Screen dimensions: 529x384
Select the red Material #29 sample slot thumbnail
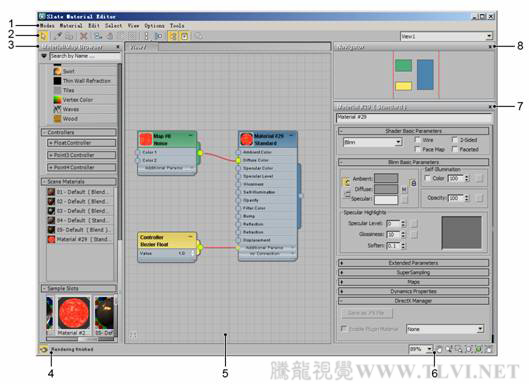[74, 313]
